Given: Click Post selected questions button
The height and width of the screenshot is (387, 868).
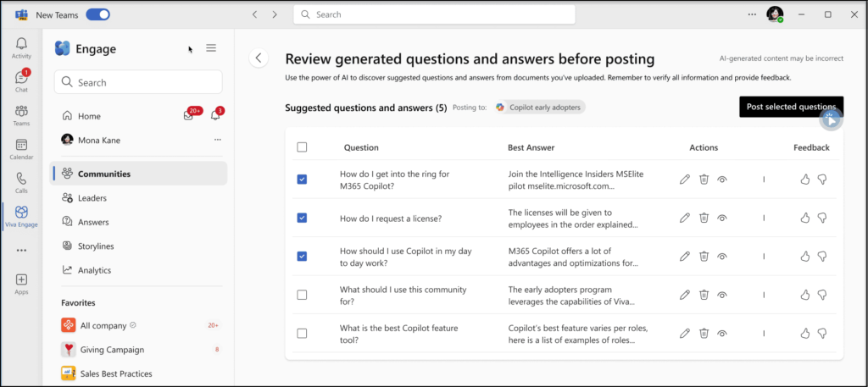Looking at the screenshot, I should point(791,107).
